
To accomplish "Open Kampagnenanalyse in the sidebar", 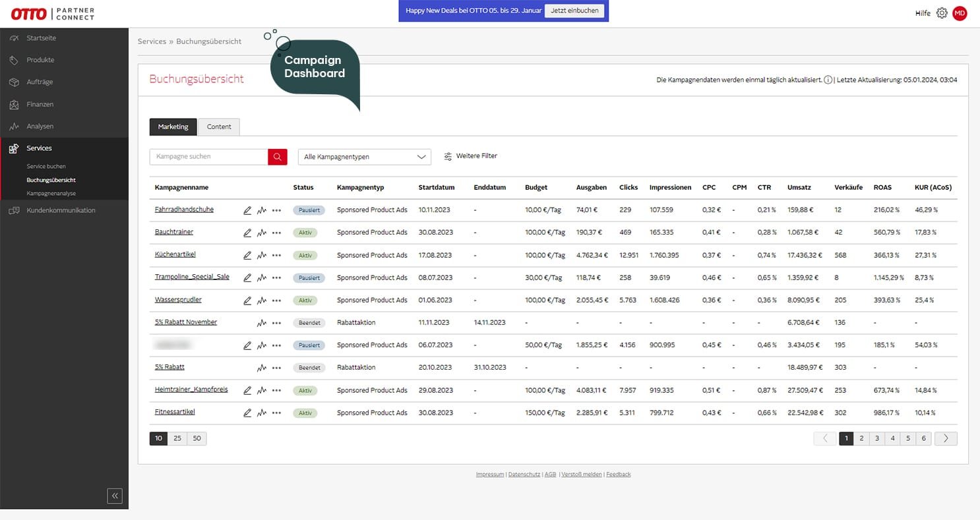I will [x=51, y=193].
